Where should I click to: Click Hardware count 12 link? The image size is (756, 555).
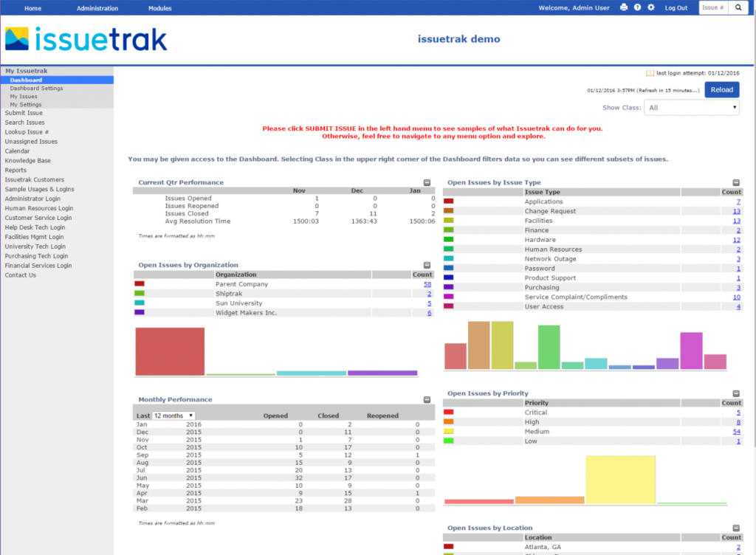736,240
